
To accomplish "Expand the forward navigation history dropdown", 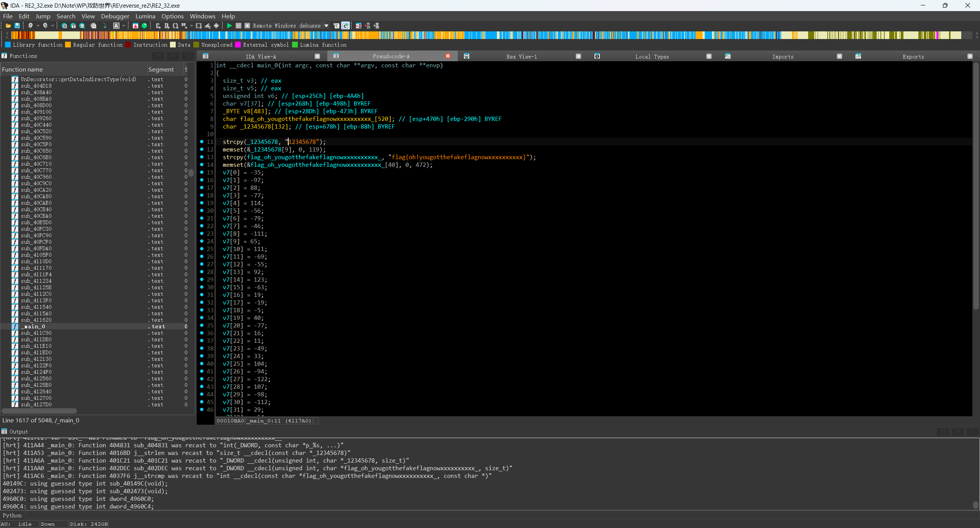I will coord(52,26).
